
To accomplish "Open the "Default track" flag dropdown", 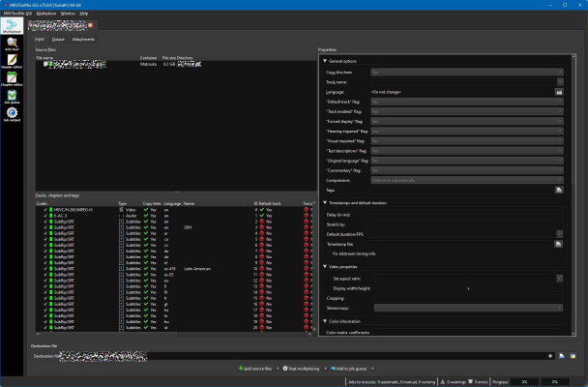I will tap(467, 102).
